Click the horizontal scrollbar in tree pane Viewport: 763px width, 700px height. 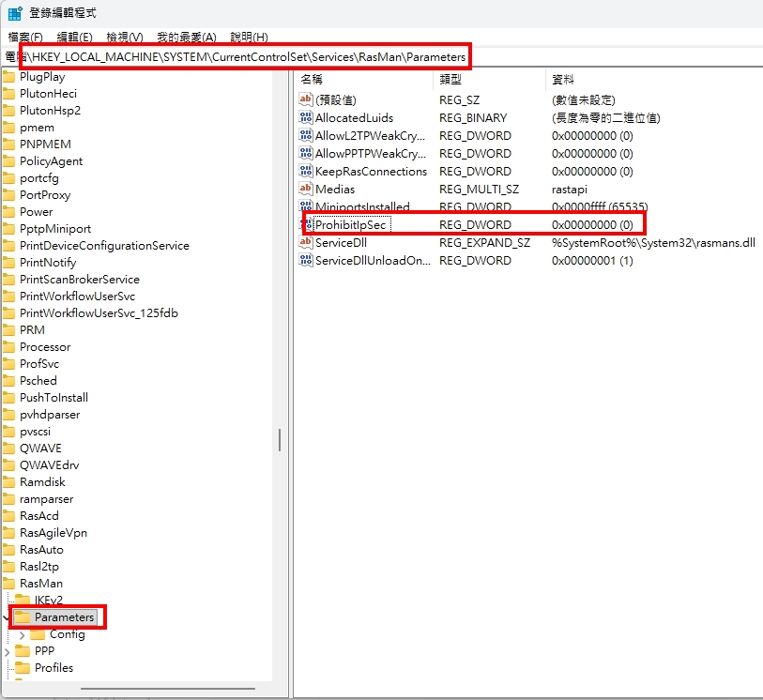[x=141, y=690]
